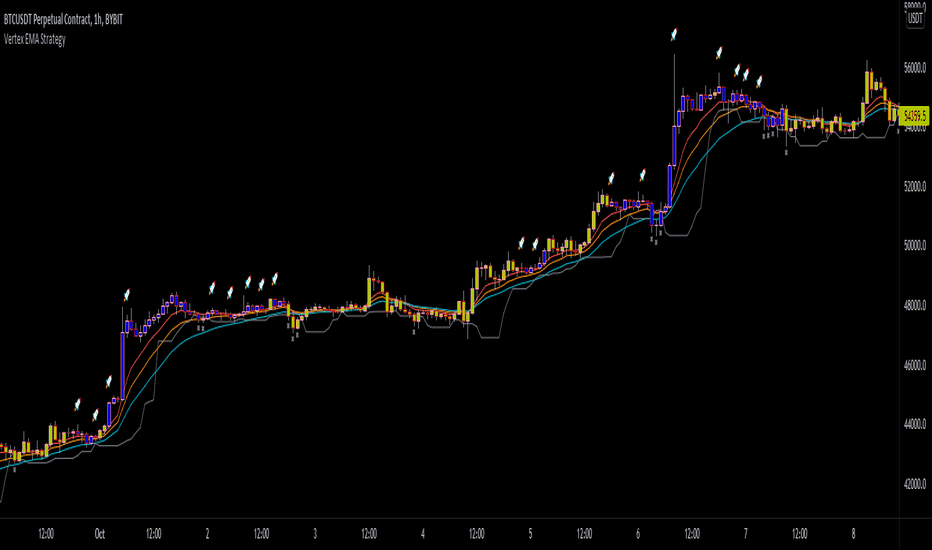
Task: Click date label 7 on time axis
Action: [745, 534]
